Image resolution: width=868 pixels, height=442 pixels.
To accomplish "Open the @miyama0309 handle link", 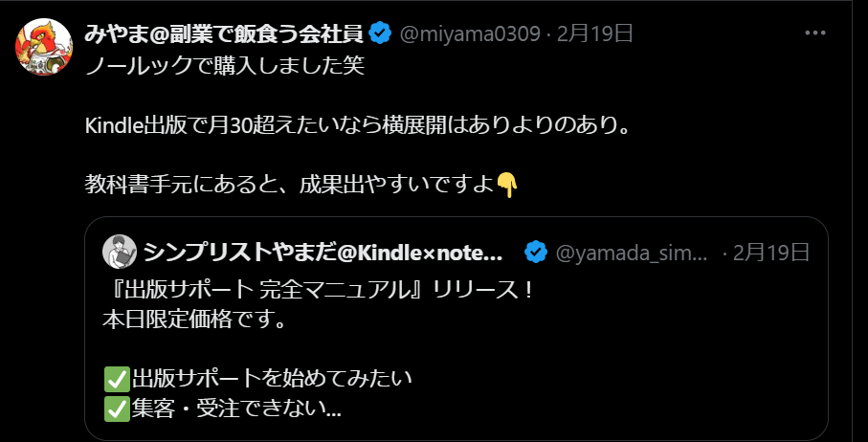I will click(x=470, y=33).
